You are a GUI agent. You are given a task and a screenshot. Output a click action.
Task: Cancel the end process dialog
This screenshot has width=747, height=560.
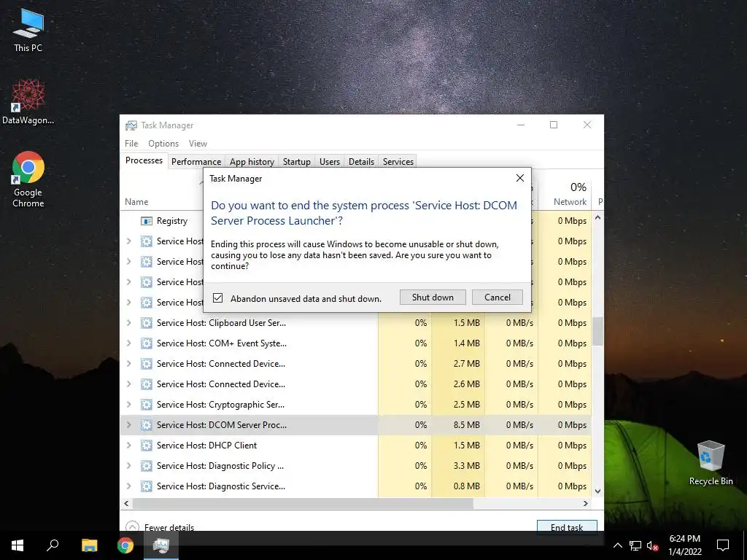click(x=498, y=297)
